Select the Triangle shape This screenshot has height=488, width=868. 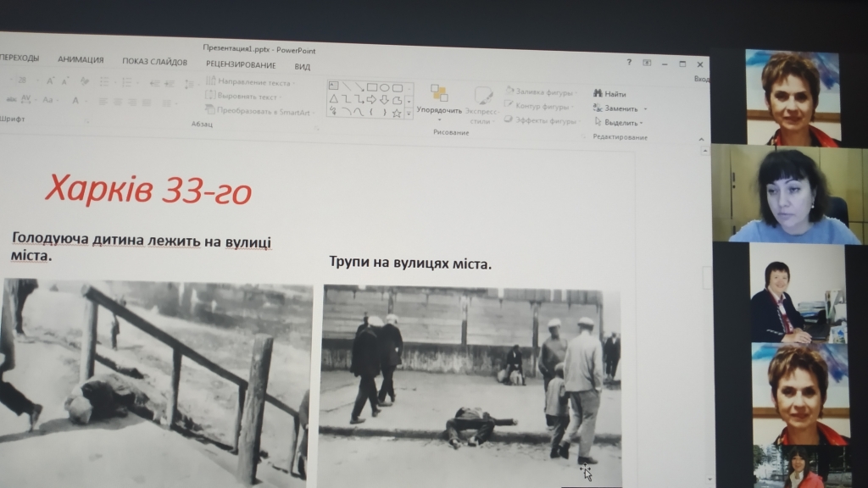click(x=333, y=98)
